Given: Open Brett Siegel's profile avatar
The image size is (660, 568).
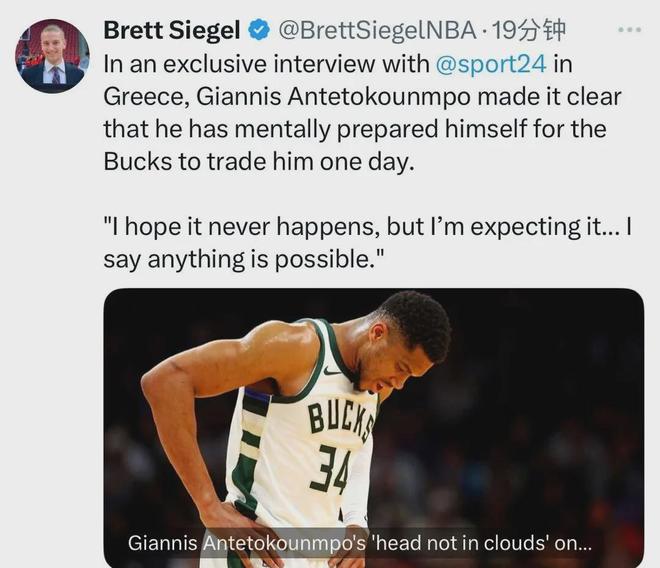Looking at the screenshot, I should click(x=52, y=56).
